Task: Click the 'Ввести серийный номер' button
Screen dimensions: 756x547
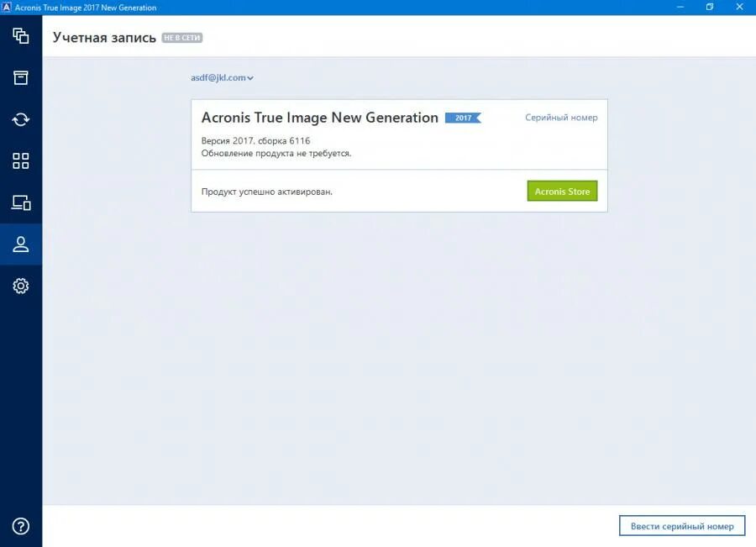Action: [680, 525]
